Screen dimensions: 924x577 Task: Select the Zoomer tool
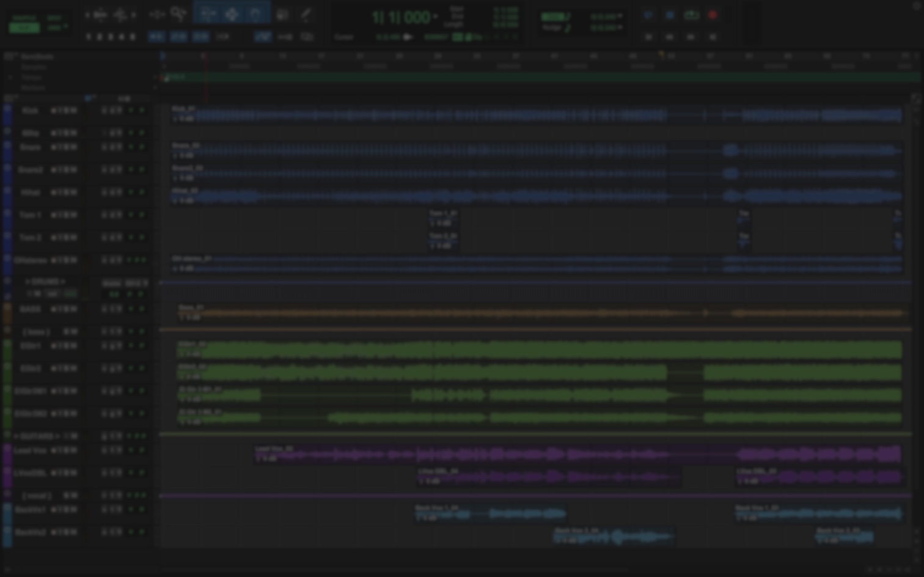178,14
